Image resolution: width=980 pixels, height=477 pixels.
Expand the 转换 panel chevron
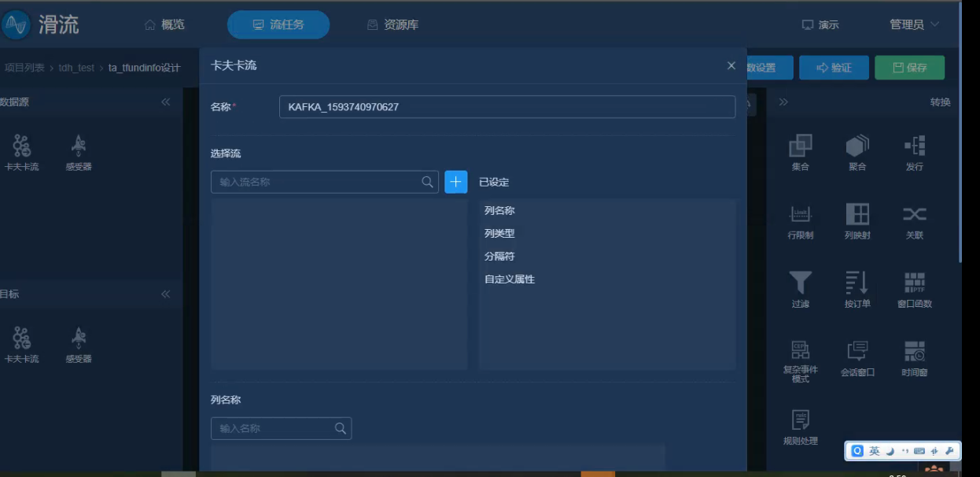pyautogui.click(x=783, y=102)
